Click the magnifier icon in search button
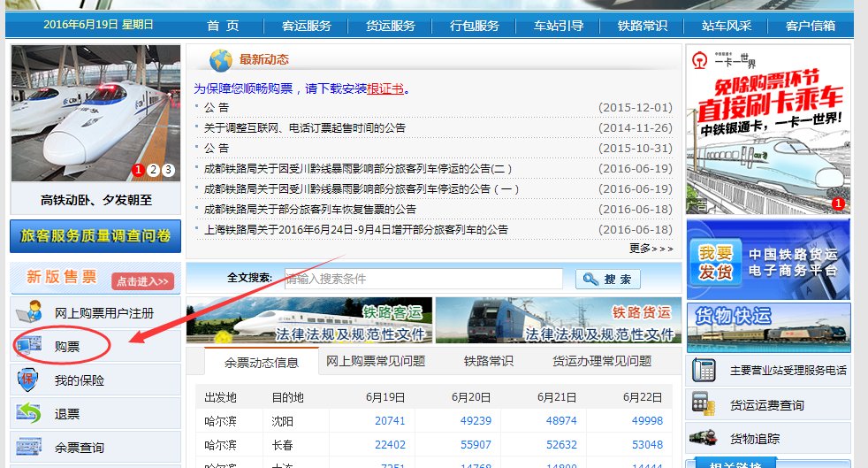The height and width of the screenshot is (468, 868). tap(590, 280)
